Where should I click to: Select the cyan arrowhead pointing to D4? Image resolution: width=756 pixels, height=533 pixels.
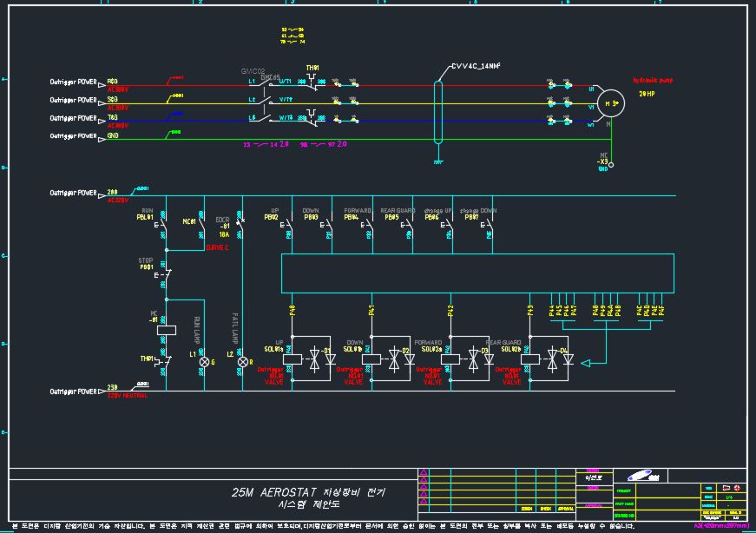point(585,363)
